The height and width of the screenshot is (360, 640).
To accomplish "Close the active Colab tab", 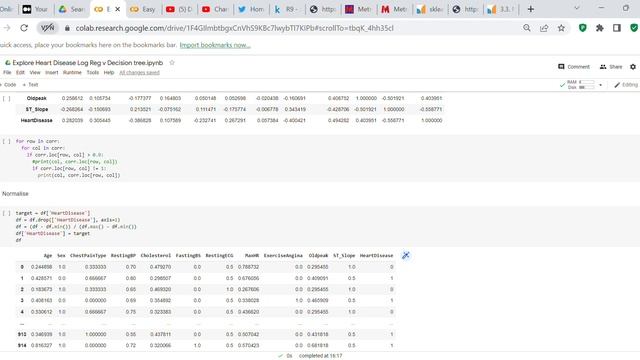I will pyautogui.click(x=118, y=9).
